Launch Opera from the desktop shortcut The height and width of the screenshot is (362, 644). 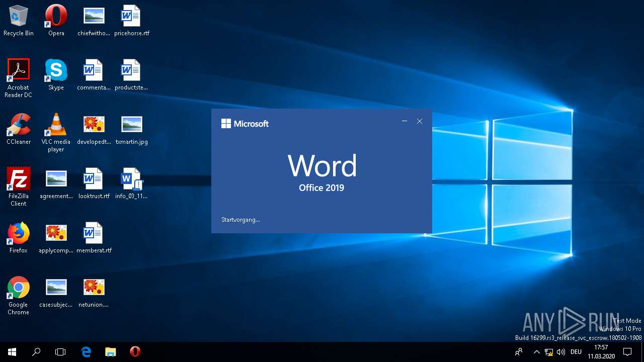point(56,21)
